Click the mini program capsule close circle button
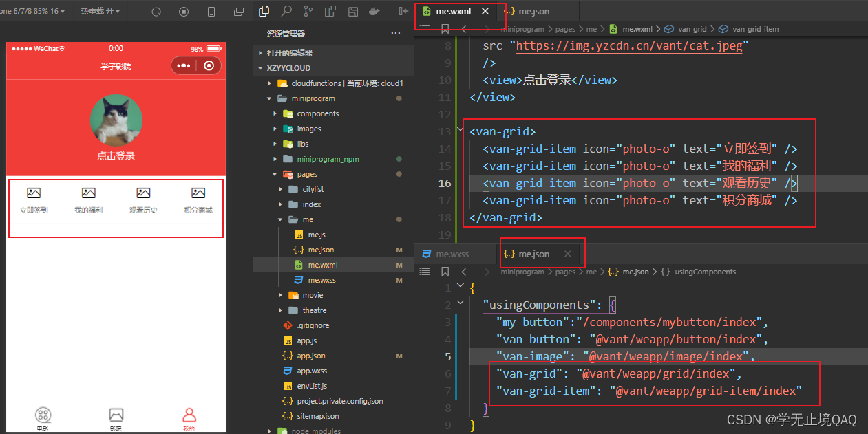868x434 pixels. 209,66
